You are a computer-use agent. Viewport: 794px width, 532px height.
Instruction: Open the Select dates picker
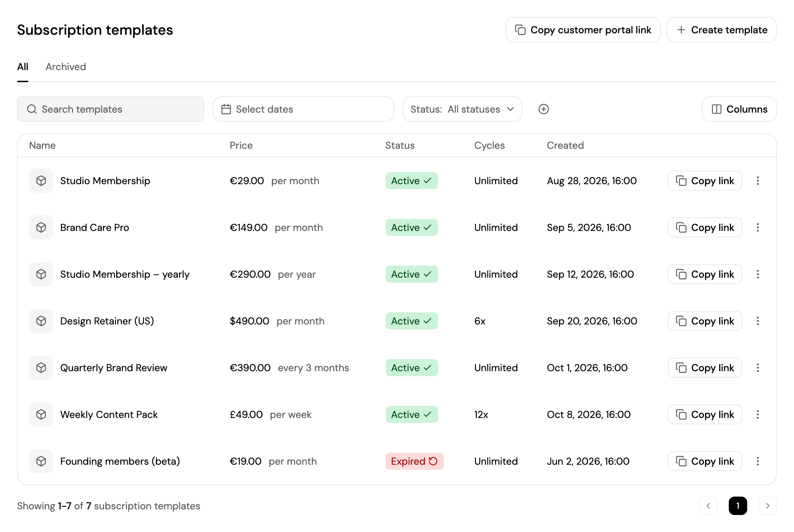coord(303,109)
